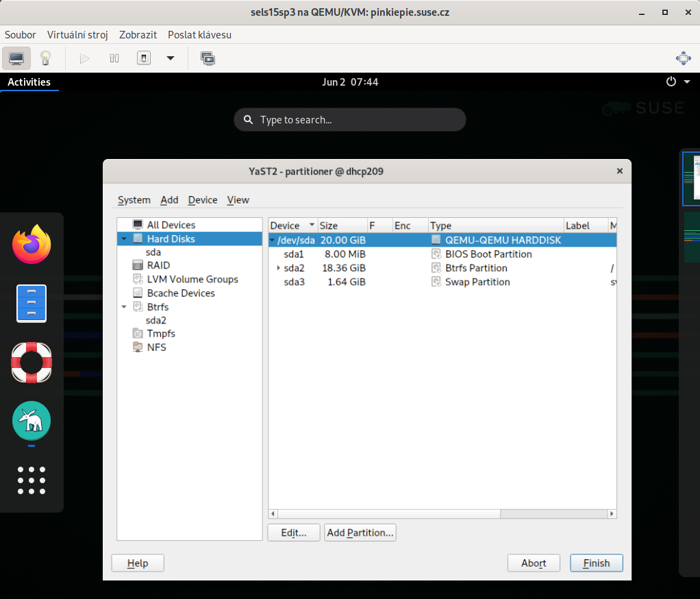This screenshot has height=599, width=700.
Task: Open the Files application in dock
Action: point(32,303)
